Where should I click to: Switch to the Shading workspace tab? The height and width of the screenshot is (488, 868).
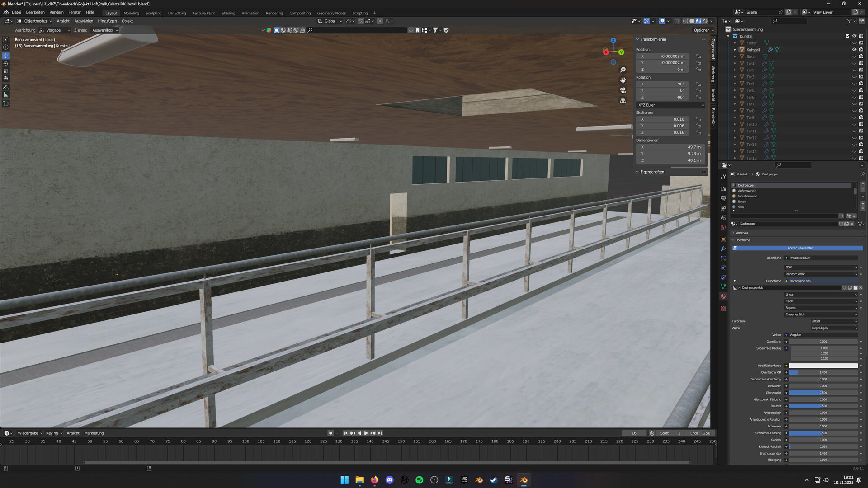(x=228, y=13)
